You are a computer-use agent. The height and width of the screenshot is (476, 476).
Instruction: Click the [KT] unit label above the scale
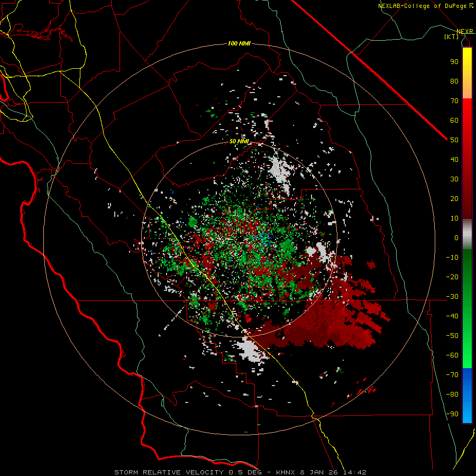tap(452, 36)
